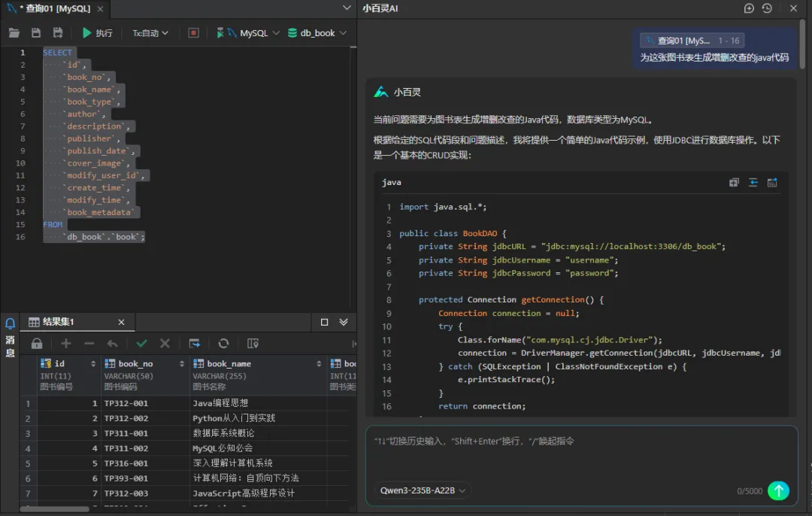
Task: Click the 执行 run button
Action: [97, 33]
